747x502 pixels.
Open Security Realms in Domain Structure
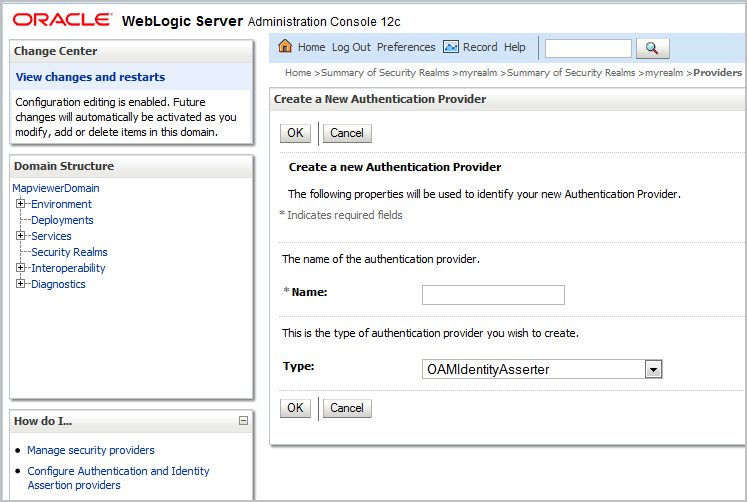point(70,252)
